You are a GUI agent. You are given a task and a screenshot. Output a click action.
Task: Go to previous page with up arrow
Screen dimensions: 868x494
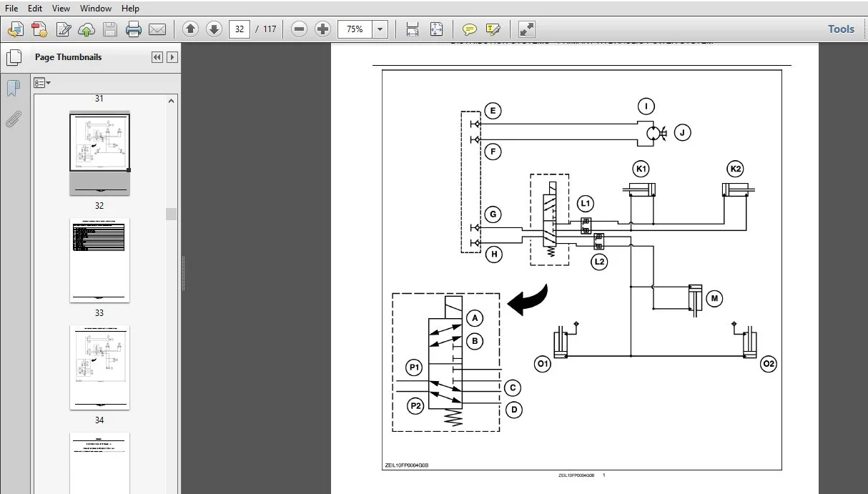pyautogui.click(x=190, y=29)
